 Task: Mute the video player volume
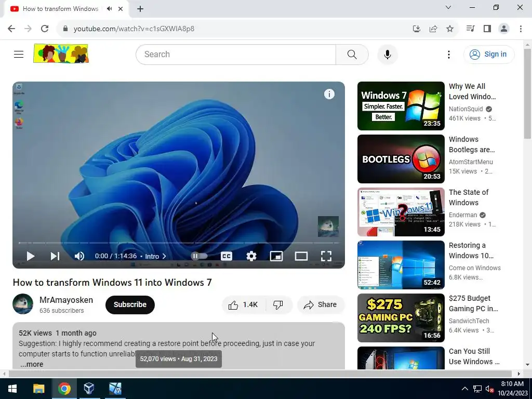click(x=79, y=256)
